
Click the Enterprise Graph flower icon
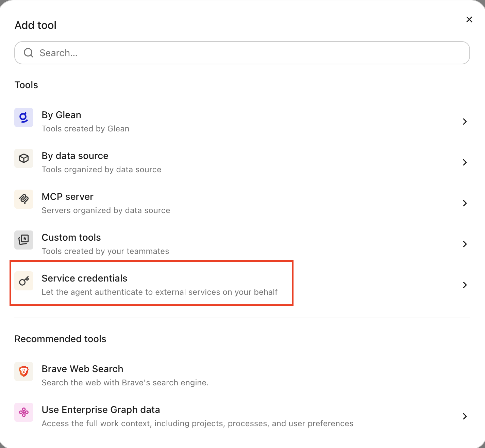coord(24,412)
